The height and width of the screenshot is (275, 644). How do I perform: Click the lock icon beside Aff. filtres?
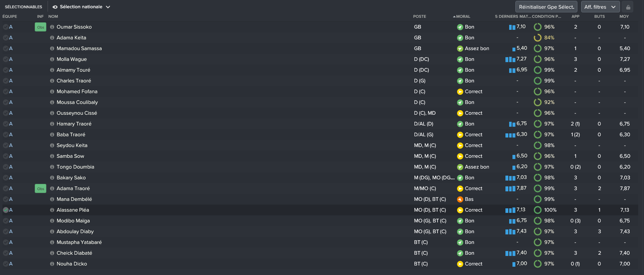pyautogui.click(x=628, y=7)
